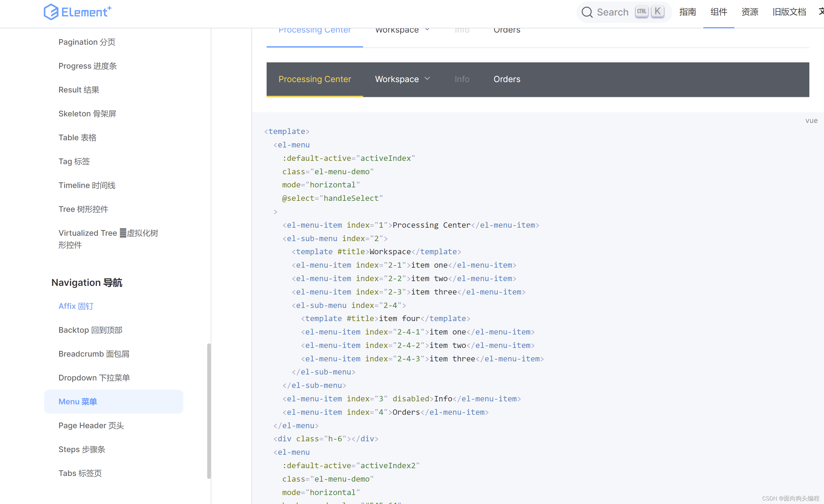824x504 pixels.
Task: Open Pagination 分页 sidebar entry
Action: [x=87, y=42]
